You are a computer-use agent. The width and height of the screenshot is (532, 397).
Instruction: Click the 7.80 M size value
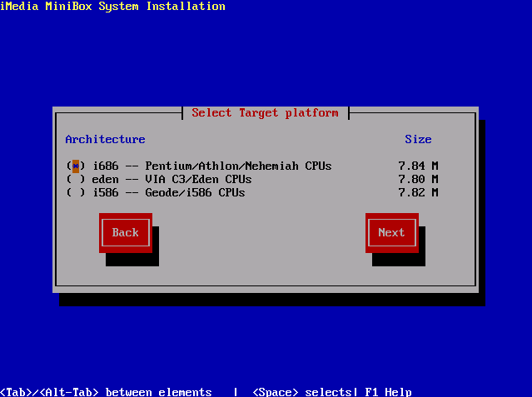[x=418, y=179]
